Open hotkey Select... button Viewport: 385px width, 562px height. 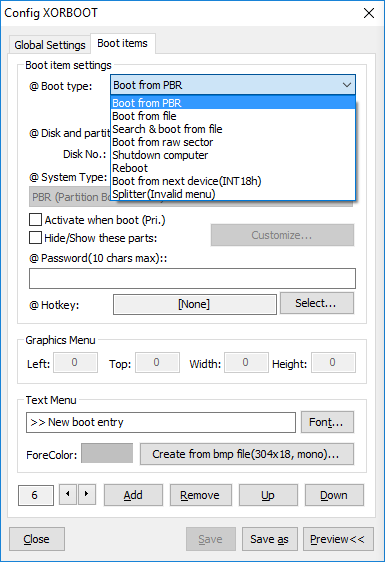[317, 303]
